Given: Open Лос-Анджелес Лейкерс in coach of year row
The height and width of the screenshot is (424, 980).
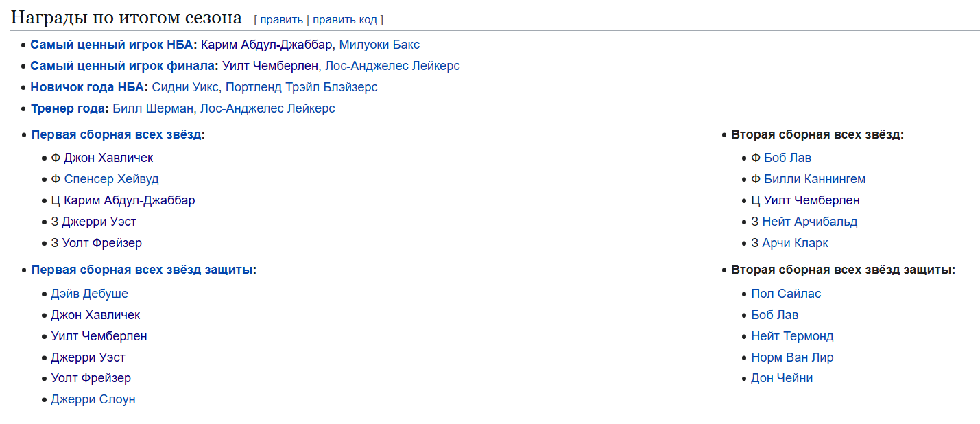Looking at the screenshot, I should point(267,108).
